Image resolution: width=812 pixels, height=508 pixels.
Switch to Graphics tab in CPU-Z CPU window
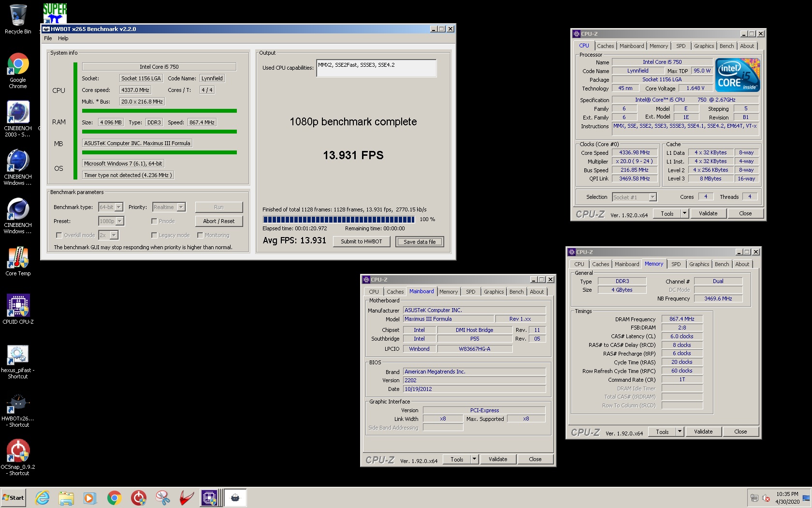pos(704,46)
